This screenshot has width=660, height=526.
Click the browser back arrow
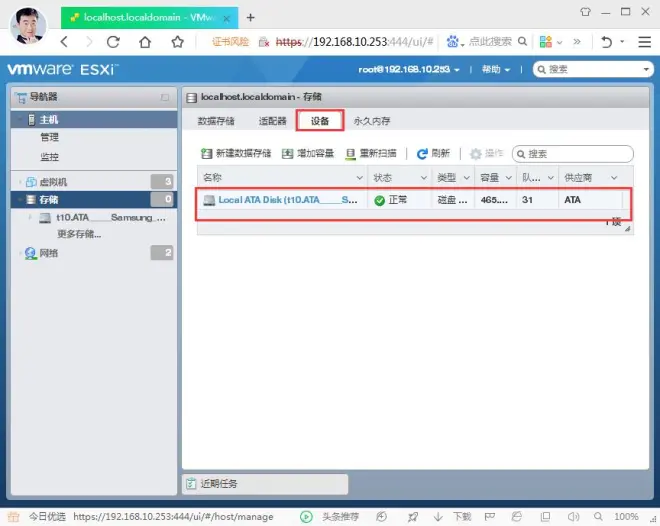click(64, 42)
